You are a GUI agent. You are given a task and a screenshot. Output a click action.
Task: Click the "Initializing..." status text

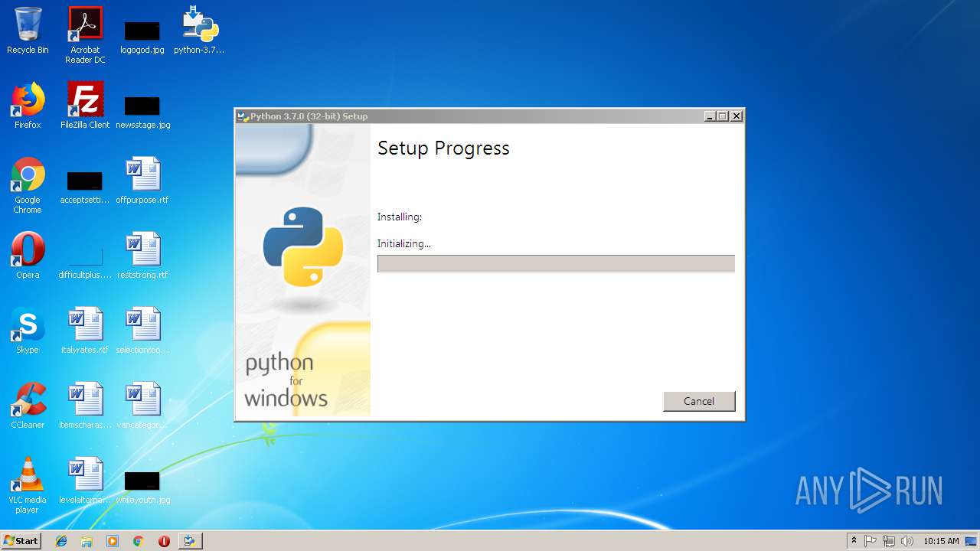[404, 243]
